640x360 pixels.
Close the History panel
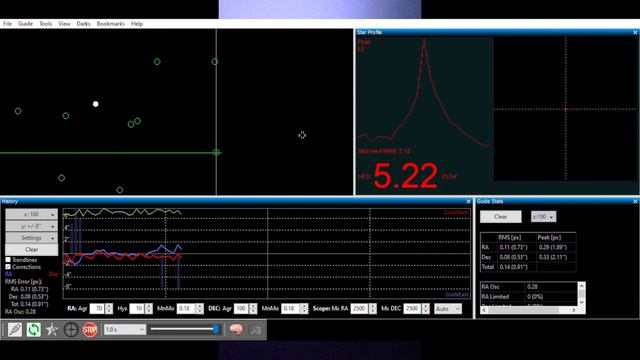[x=469, y=202]
